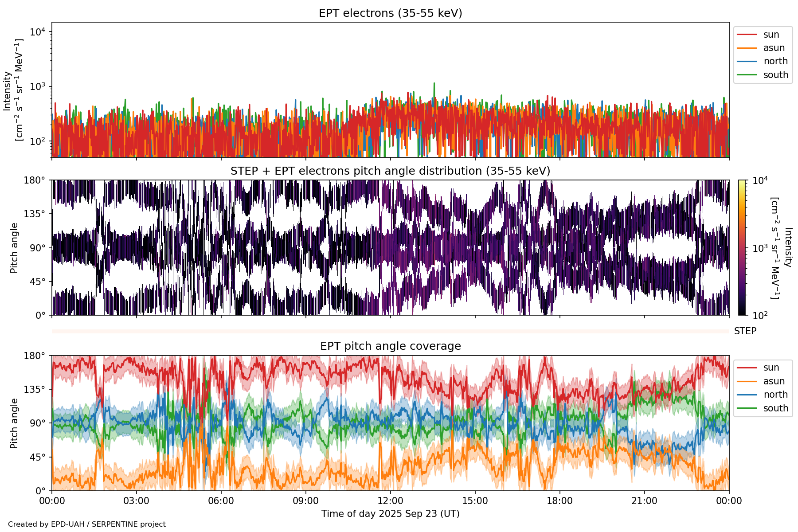Viewport: 798px width, 532px height.
Task: Click the pitch angle distribution plot title
Action: (390, 171)
